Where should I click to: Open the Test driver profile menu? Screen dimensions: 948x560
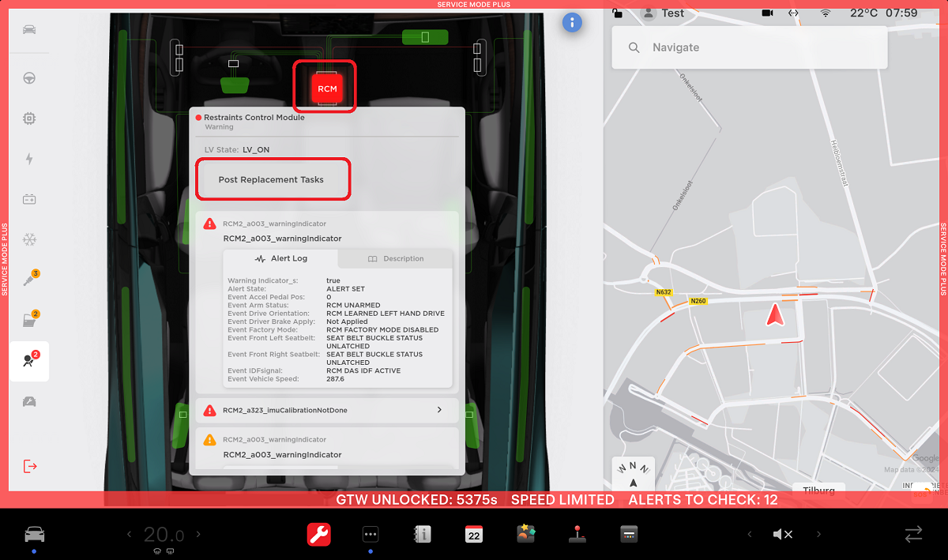click(x=664, y=13)
